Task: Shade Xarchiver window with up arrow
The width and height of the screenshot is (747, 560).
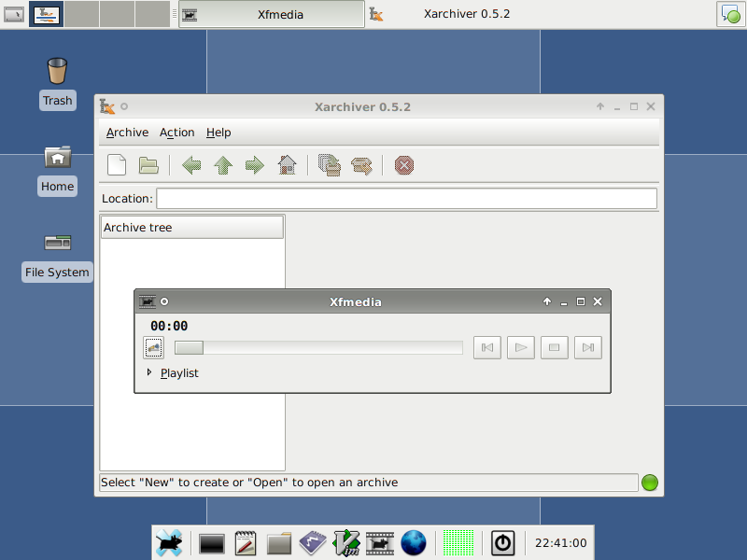Action: (600, 106)
